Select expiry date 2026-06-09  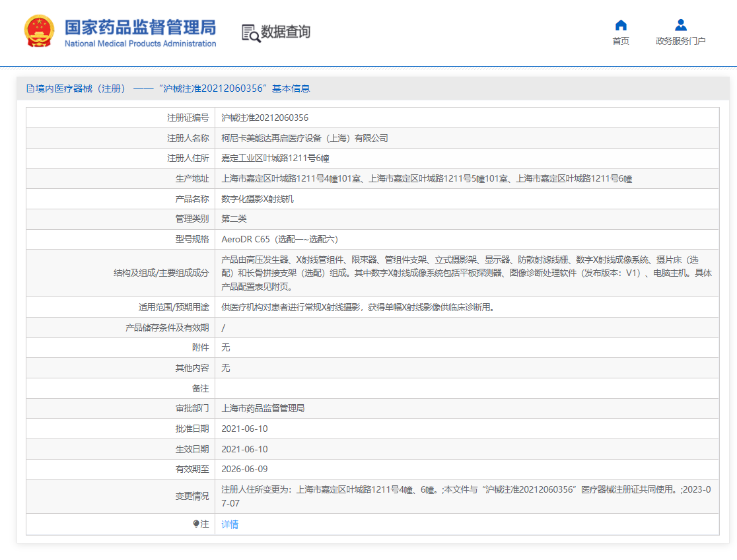pos(244,470)
